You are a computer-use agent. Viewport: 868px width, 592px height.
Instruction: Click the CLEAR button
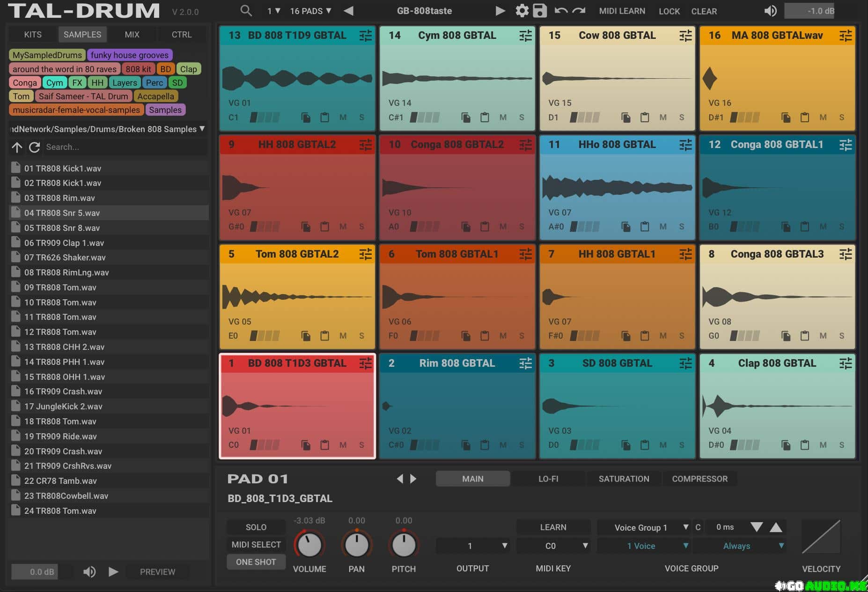point(704,11)
